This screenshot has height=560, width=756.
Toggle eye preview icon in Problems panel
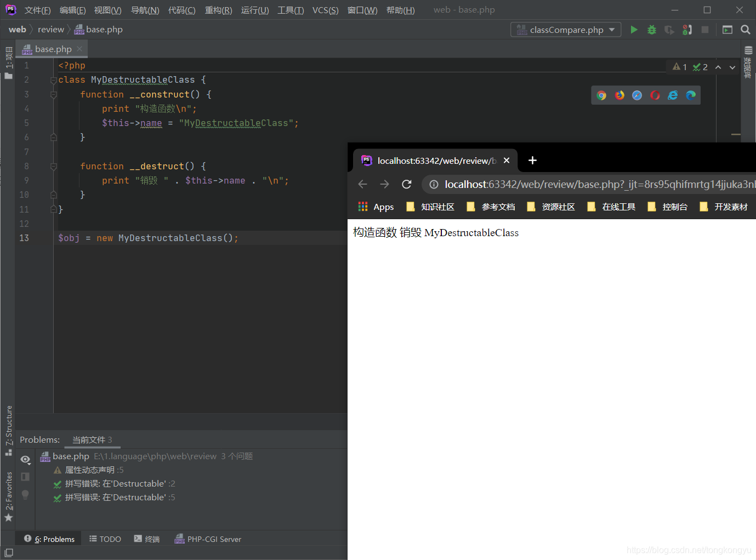coord(25,459)
